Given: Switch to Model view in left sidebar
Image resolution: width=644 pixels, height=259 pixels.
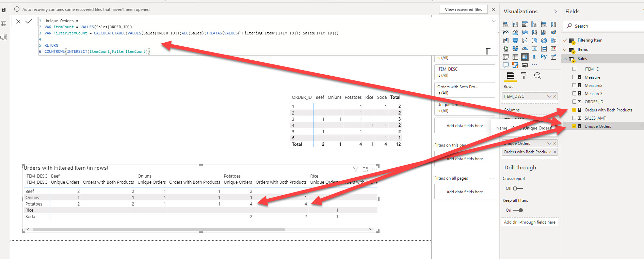Looking at the screenshot, I should [4, 37].
